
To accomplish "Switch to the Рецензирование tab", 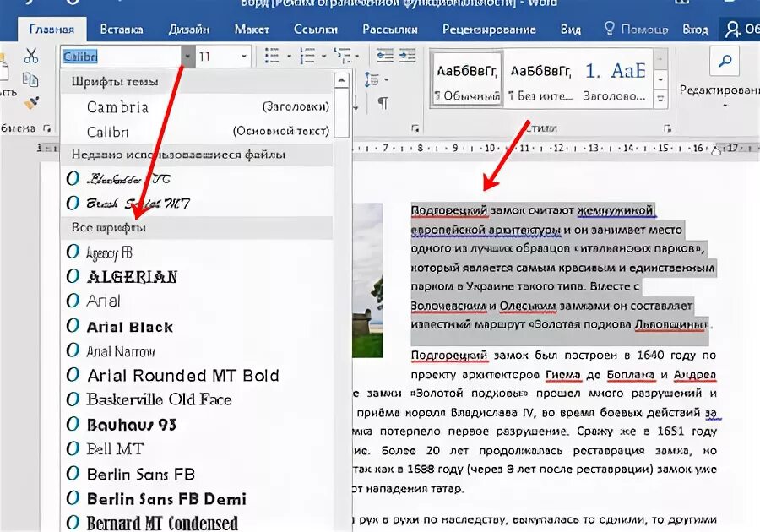I will (489, 30).
